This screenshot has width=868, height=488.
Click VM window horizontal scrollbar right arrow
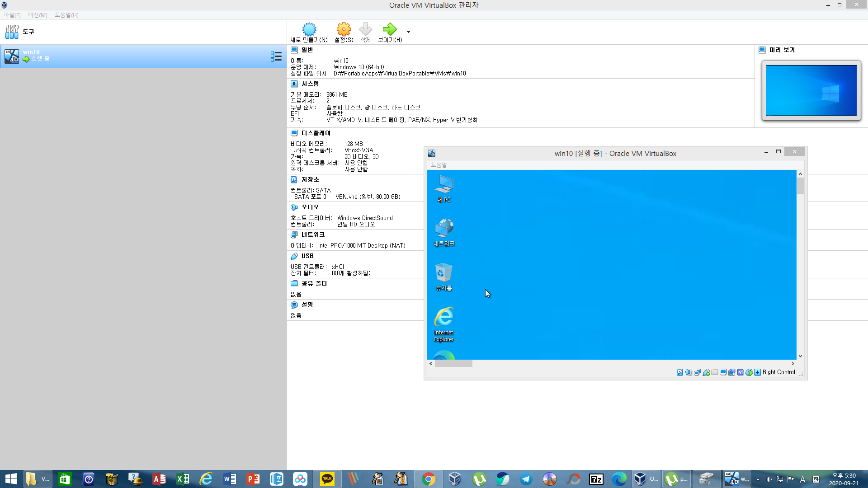click(793, 364)
